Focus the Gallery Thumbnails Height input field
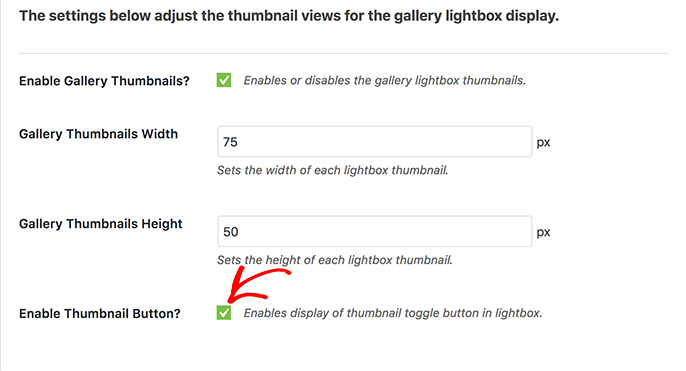686x371 pixels. pos(374,231)
